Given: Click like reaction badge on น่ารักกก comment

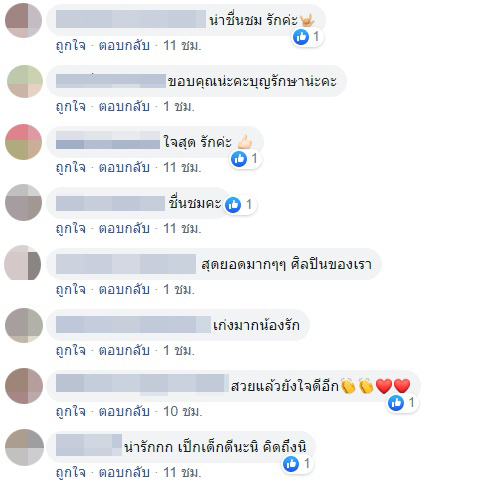Looking at the screenshot, I should (x=297, y=464).
